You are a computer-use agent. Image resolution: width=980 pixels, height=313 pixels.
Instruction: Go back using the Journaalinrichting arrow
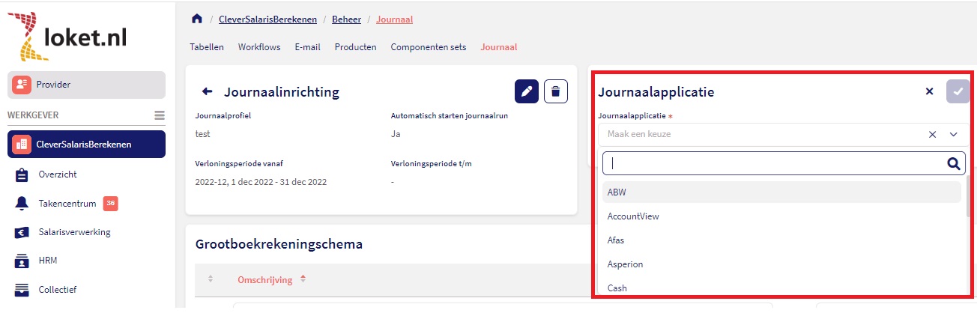pos(208,91)
